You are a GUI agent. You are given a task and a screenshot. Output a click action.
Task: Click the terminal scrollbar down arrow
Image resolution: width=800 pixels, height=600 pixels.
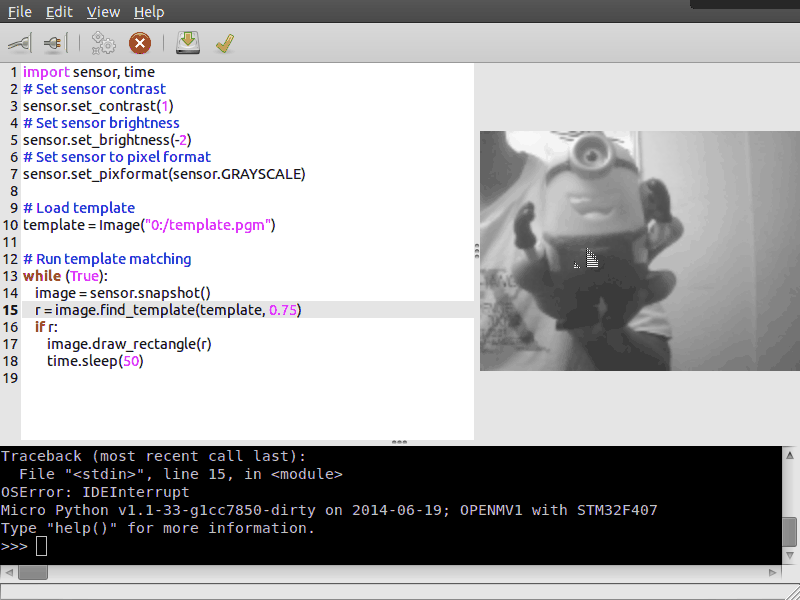click(x=790, y=555)
